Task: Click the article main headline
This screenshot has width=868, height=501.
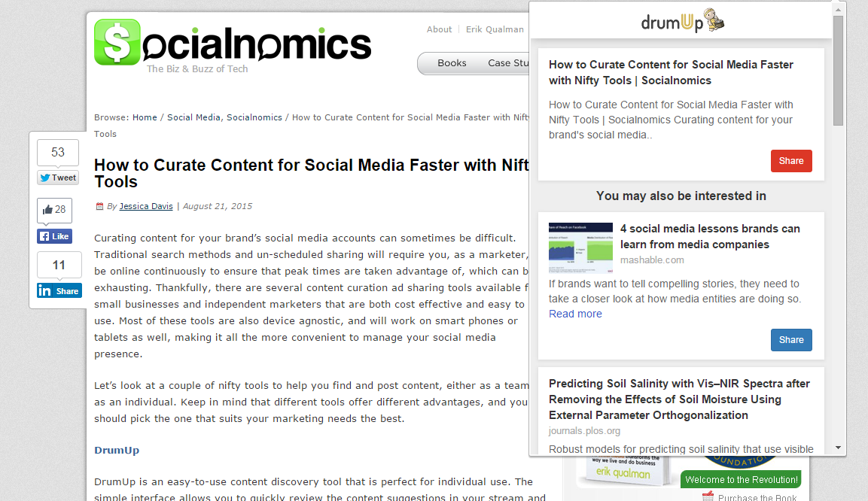Action: (312, 173)
